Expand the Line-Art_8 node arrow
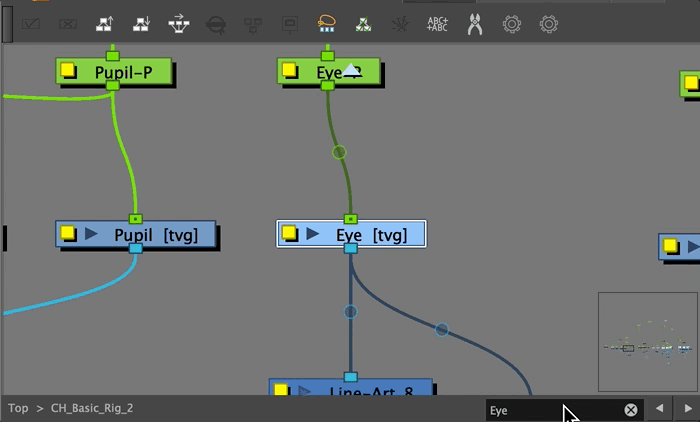Image resolution: width=700 pixels, height=422 pixels. (305, 391)
